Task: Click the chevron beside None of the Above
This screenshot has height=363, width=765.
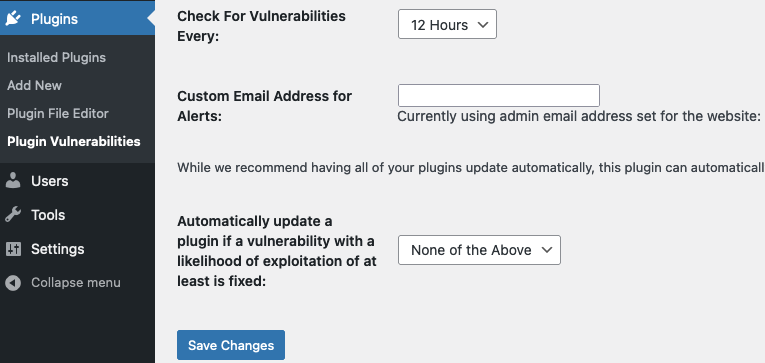Action: [x=547, y=250]
